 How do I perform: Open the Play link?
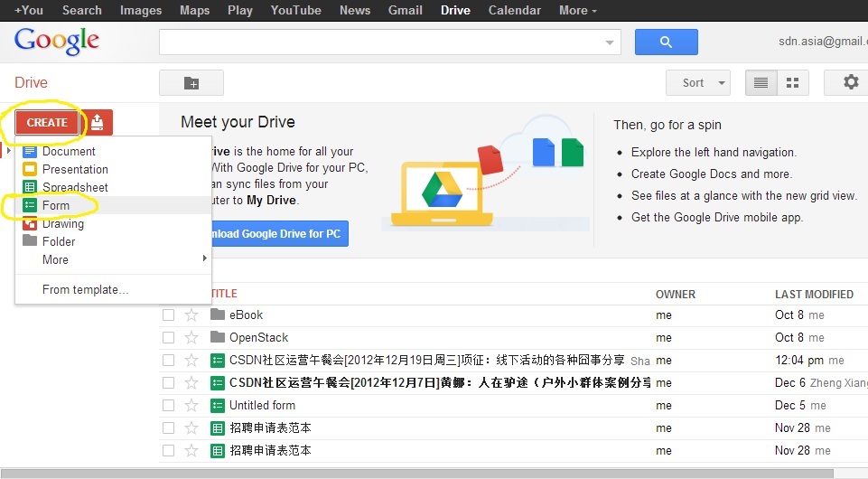[239, 11]
